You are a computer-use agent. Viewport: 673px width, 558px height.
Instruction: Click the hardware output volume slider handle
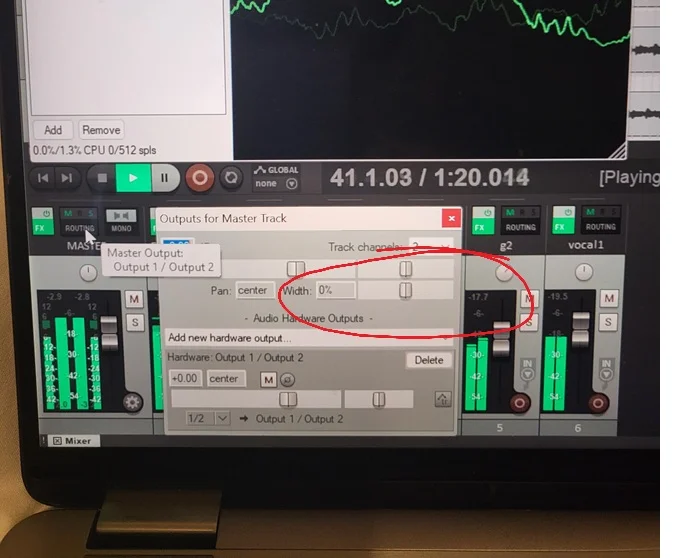coord(288,400)
